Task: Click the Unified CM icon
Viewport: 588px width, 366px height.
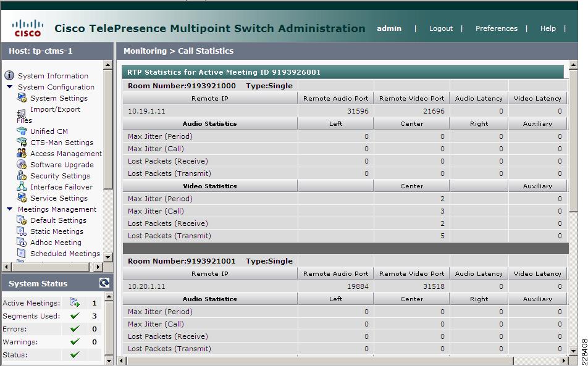Action: pos(22,131)
